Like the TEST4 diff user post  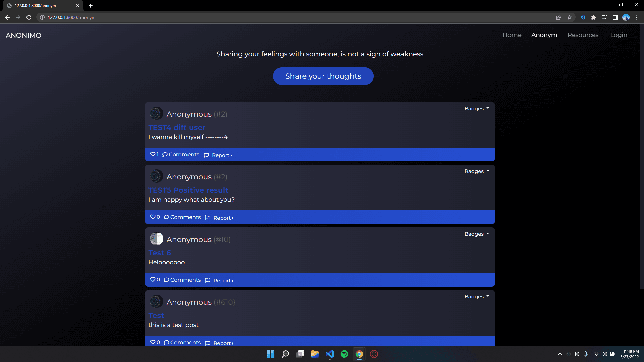coord(153,154)
